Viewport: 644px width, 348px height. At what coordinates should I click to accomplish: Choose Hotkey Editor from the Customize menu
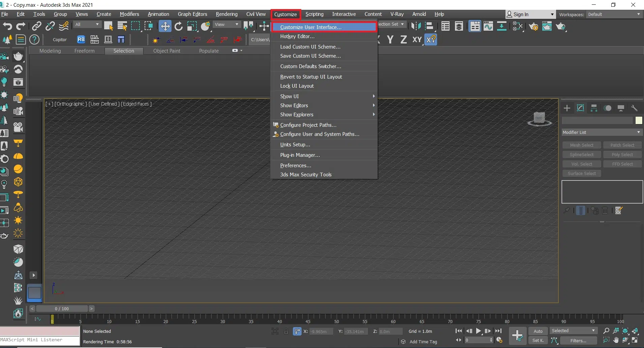(x=297, y=36)
